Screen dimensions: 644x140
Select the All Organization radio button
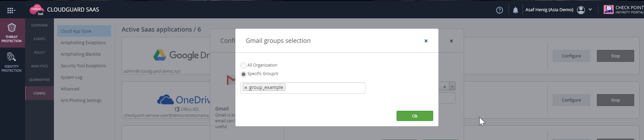point(243,65)
